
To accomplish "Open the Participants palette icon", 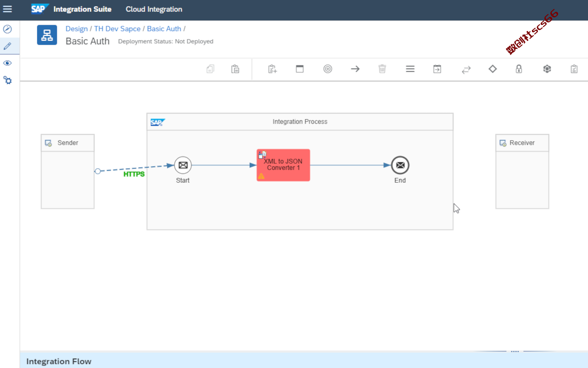I will 272,69.
